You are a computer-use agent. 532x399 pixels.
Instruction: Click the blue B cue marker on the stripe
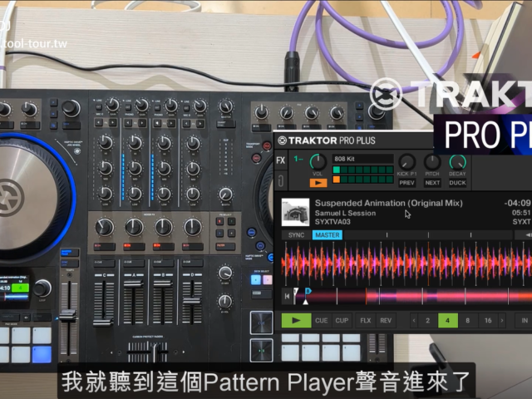(308, 291)
